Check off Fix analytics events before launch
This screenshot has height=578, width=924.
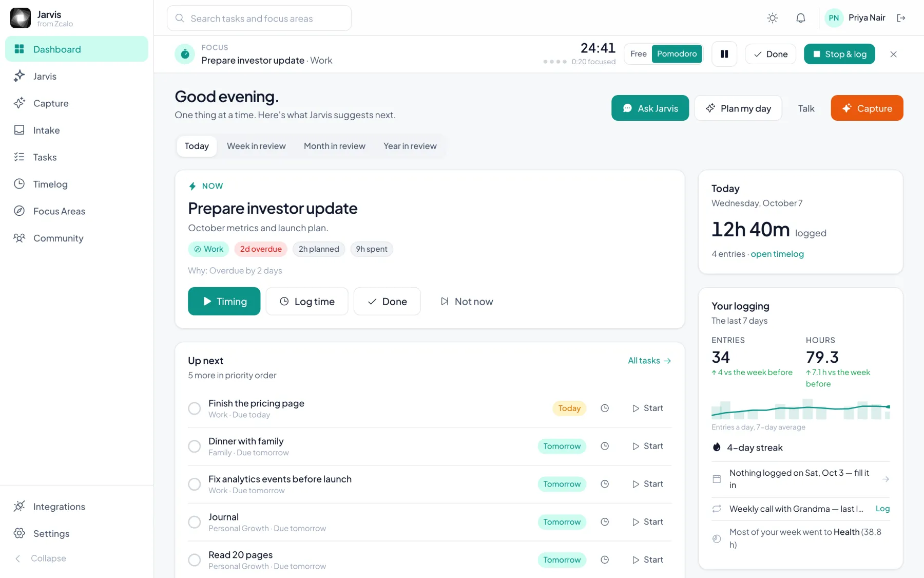click(x=195, y=484)
